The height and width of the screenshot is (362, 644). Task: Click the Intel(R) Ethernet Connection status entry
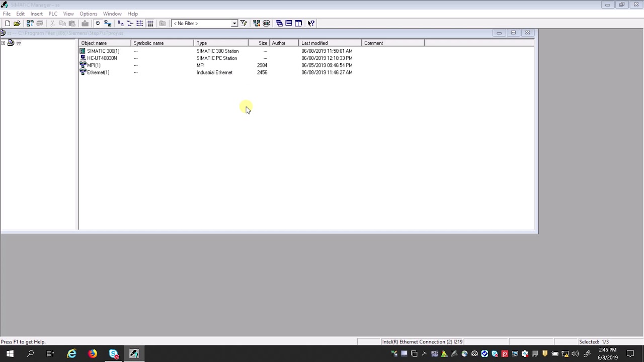pos(422,342)
